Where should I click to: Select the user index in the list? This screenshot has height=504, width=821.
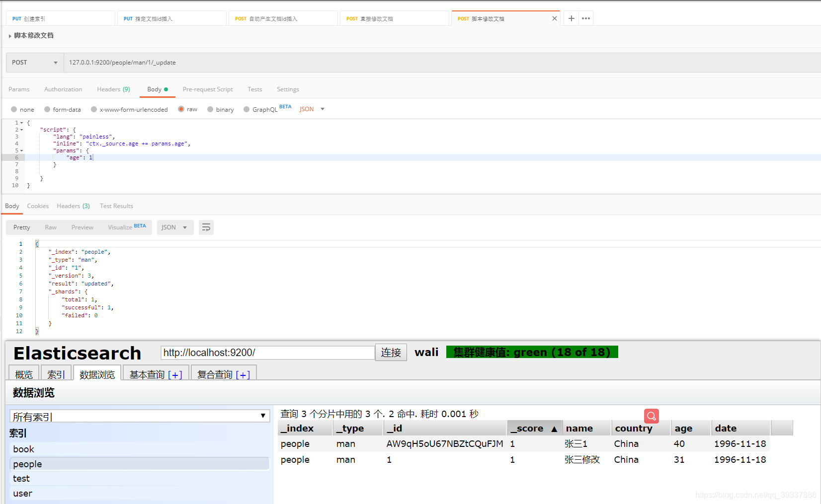click(140, 494)
